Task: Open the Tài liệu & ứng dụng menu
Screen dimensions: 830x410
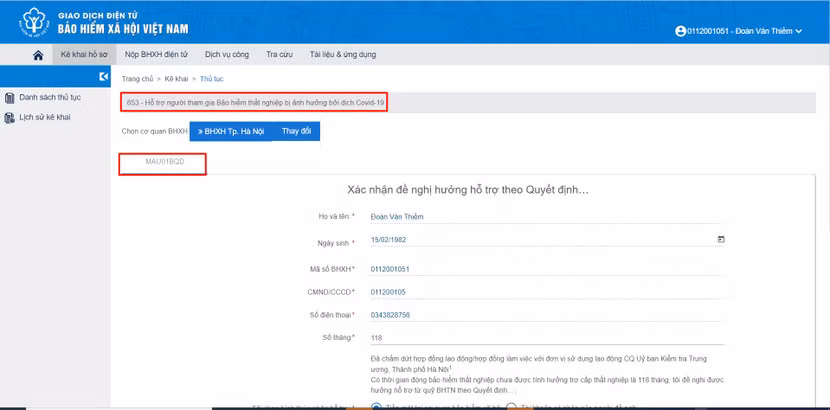Action: [x=342, y=55]
